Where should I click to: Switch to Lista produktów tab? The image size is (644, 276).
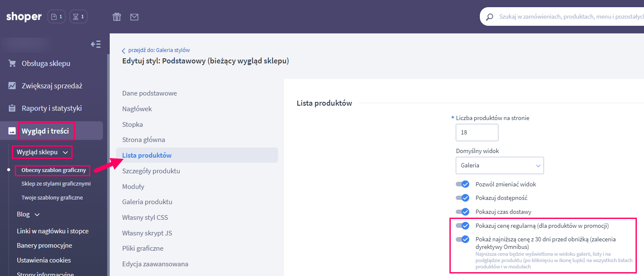(x=197, y=155)
